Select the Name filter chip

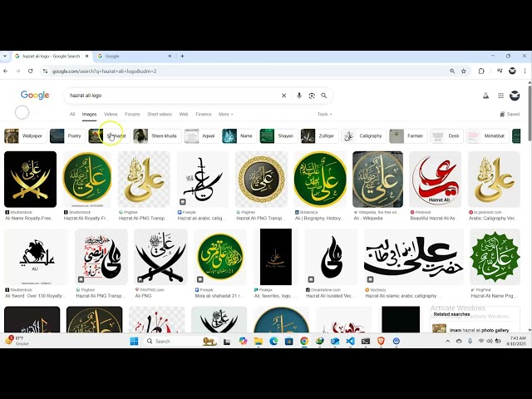pos(239,136)
